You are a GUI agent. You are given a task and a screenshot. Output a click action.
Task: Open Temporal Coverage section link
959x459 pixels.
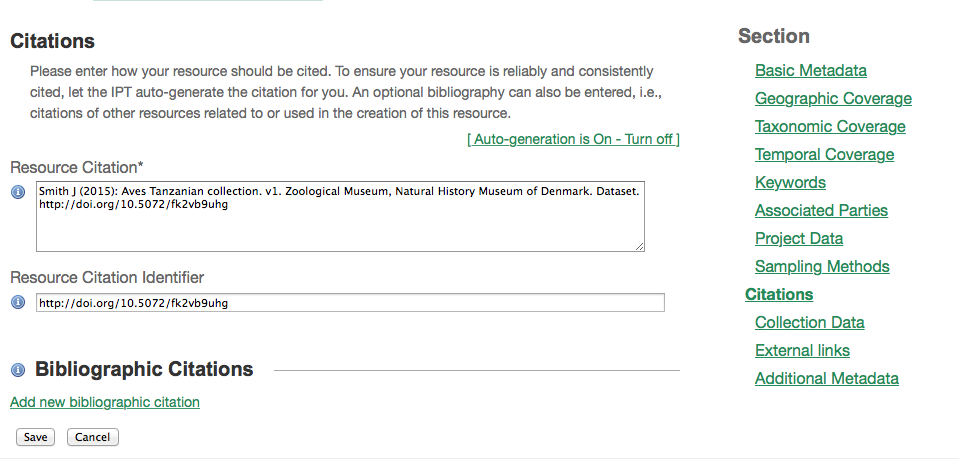point(824,155)
